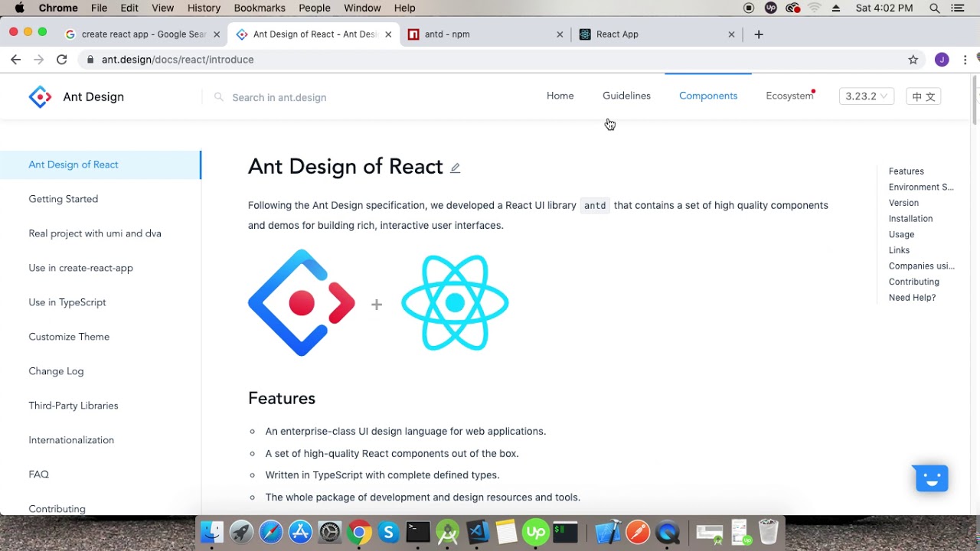This screenshot has width=980, height=551.
Task: Click the edit pencil icon beside the title
Action: tap(455, 168)
